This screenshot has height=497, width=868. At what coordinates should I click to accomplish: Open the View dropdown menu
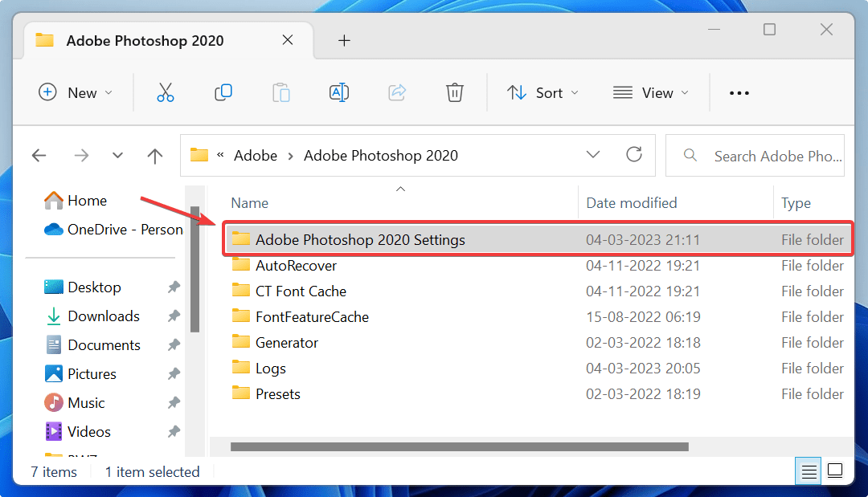pyautogui.click(x=652, y=92)
